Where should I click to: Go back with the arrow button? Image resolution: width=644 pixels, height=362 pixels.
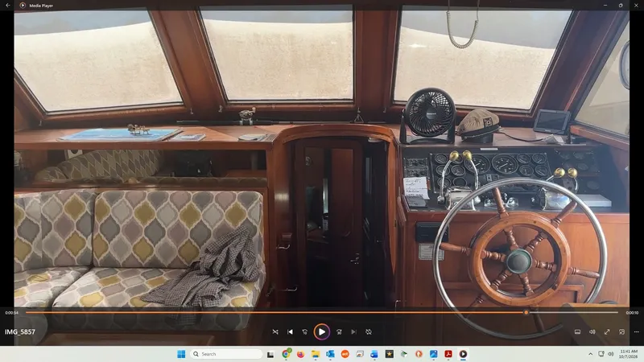(8, 6)
